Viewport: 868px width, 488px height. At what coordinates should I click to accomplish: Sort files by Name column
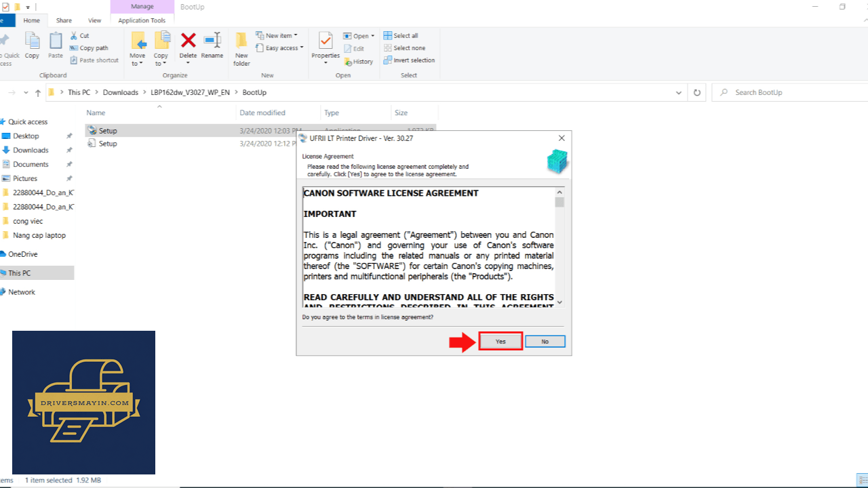click(x=159, y=113)
